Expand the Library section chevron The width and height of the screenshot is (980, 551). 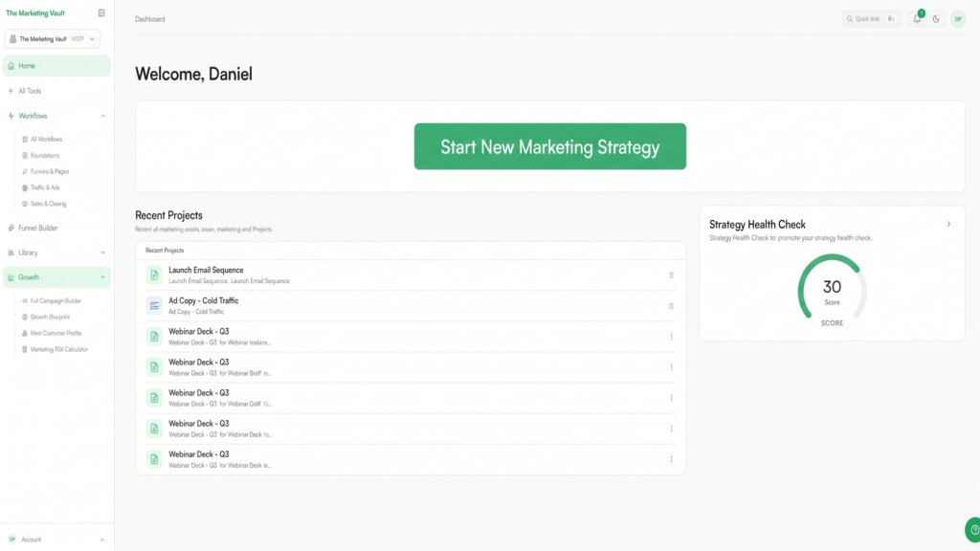(x=102, y=253)
